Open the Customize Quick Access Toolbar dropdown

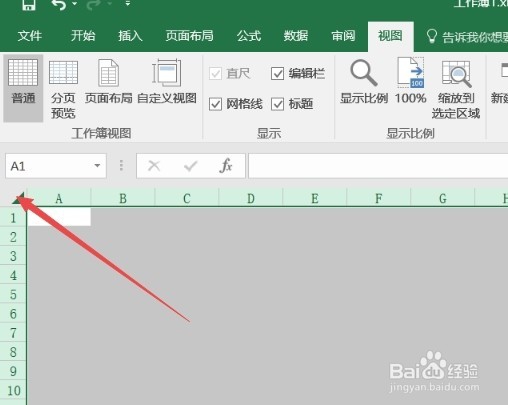point(128,4)
